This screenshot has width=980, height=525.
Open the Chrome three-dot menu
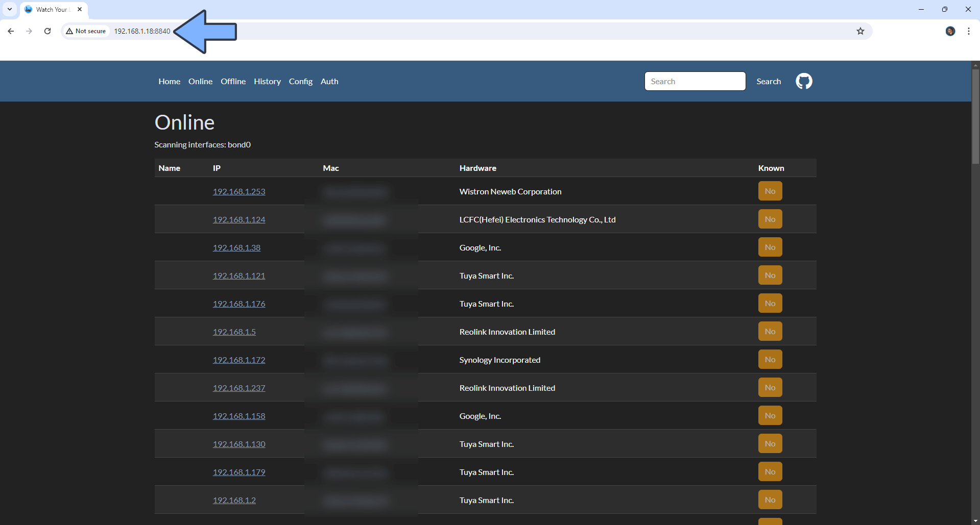969,31
